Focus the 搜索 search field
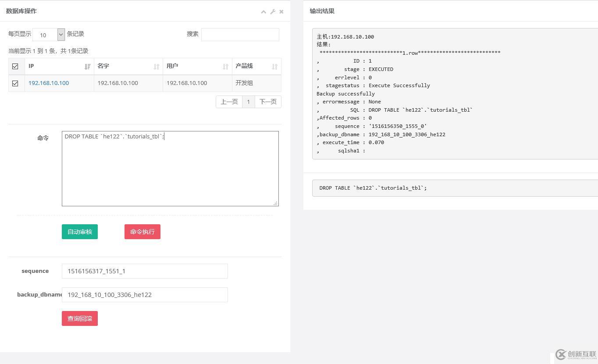The image size is (598, 364). pos(240,35)
